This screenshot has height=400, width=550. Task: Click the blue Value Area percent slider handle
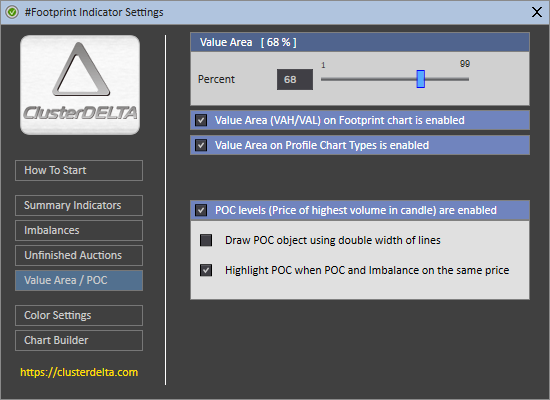click(x=421, y=79)
